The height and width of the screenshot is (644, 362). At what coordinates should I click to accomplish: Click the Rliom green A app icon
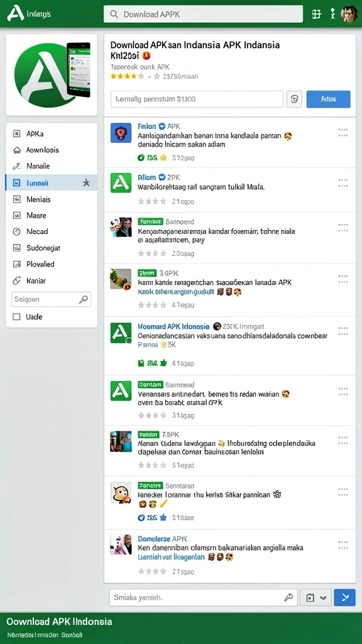tap(121, 183)
